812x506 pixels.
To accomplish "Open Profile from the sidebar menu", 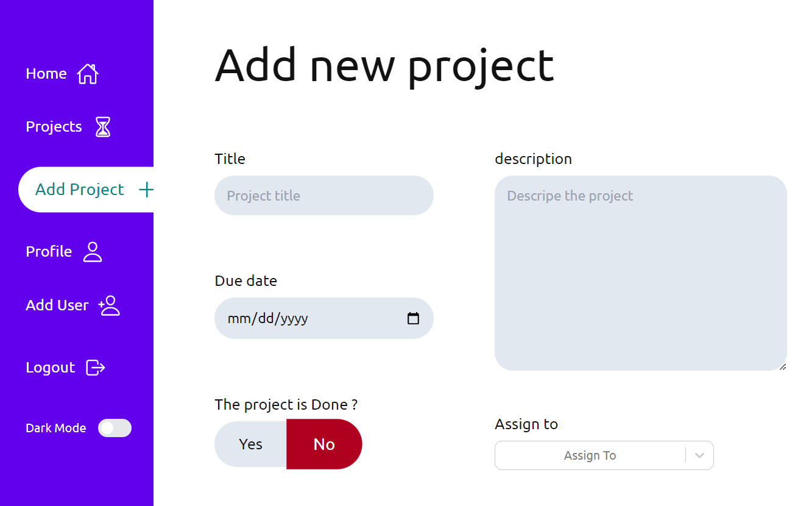I will (x=49, y=252).
